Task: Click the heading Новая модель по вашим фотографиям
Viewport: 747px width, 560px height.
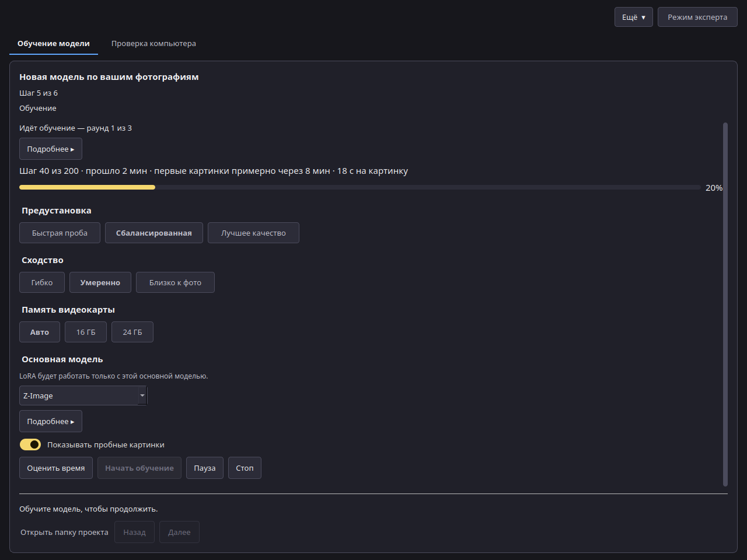Action: click(109, 77)
